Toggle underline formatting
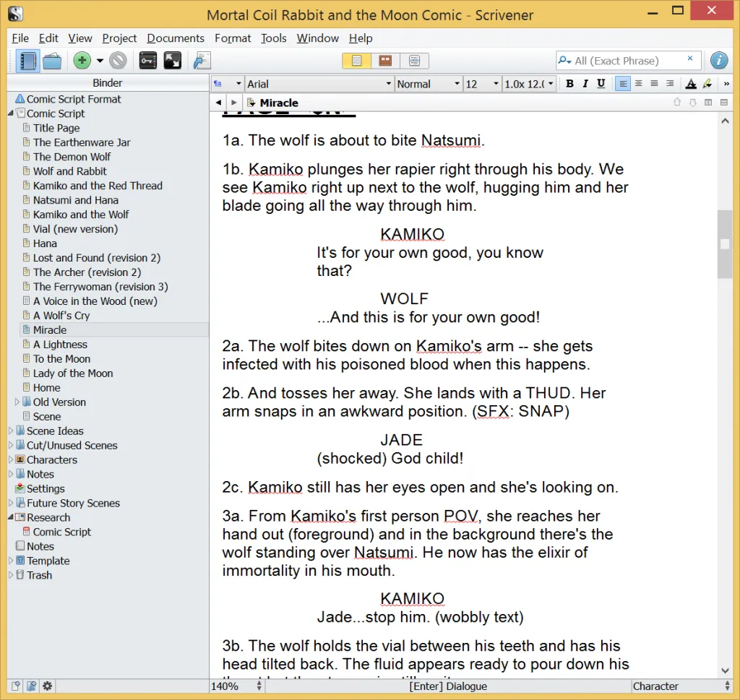This screenshot has height=700, width=740. [602, 84]
